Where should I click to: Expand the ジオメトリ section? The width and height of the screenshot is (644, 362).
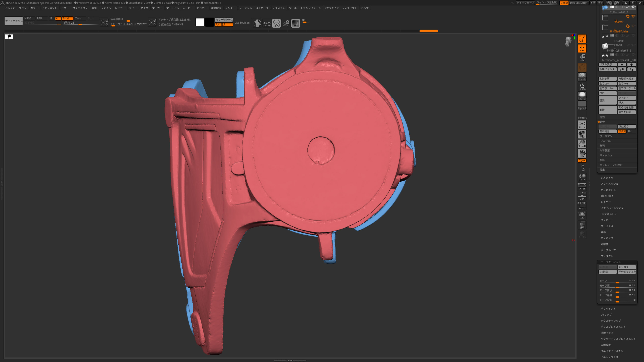tap(607, 178)
